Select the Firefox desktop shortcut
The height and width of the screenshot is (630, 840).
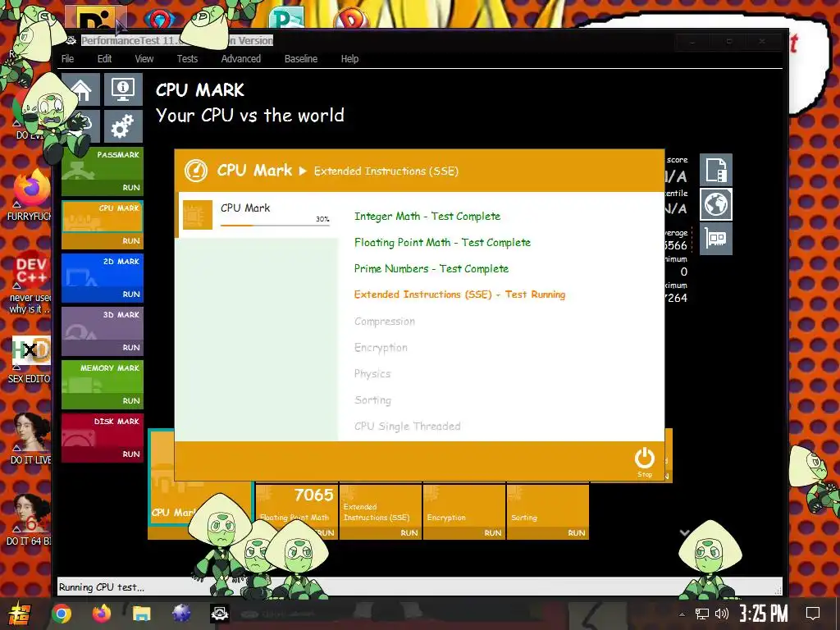(30, 195)
